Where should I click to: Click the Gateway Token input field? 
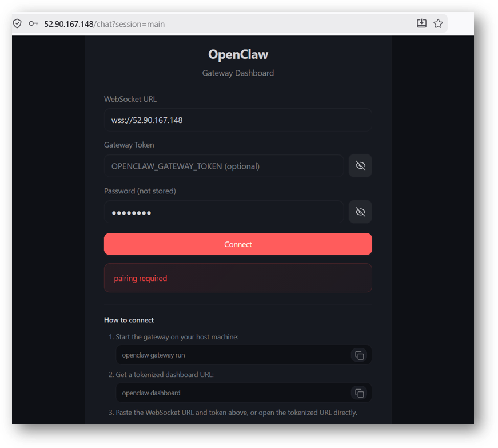pyautogui.click(x=224, y=166)
